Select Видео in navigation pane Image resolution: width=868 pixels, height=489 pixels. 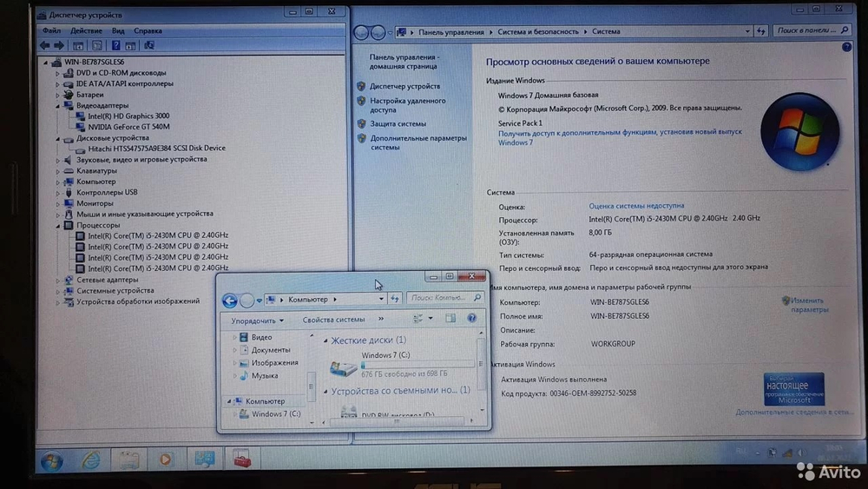(x=261, y=337)
